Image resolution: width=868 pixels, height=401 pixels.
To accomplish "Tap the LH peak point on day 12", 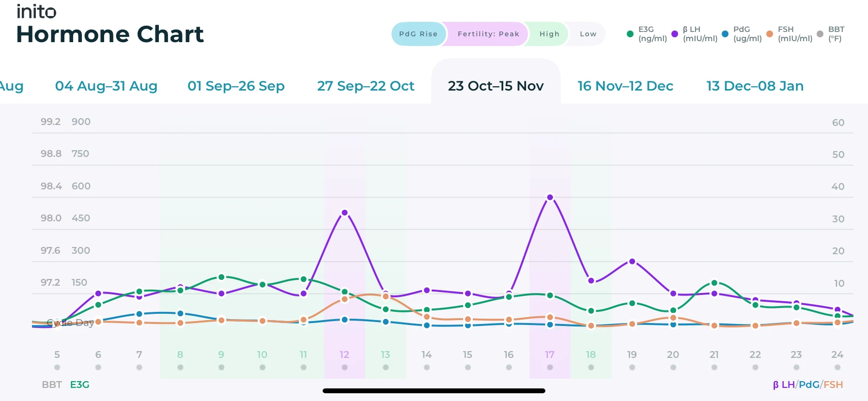I will click(x=344, y=213).
